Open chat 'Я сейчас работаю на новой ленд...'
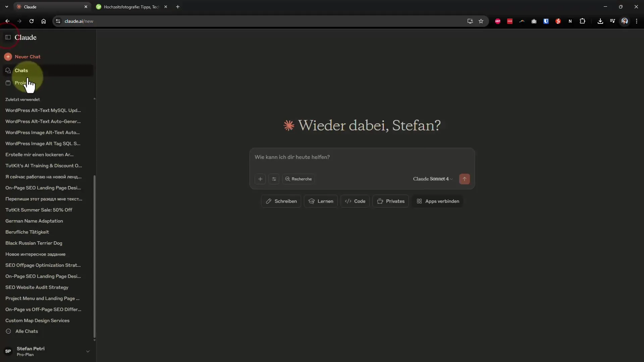644x362 pixels. point(43,177)
